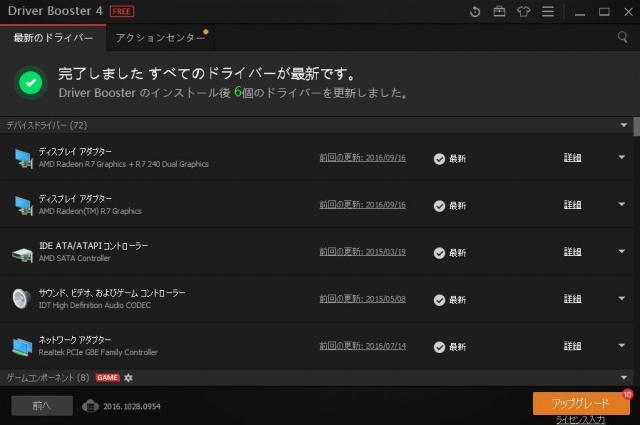
Task: Select the IDT High Definition Audio CODEC text
Action: [x=95, y=305]
